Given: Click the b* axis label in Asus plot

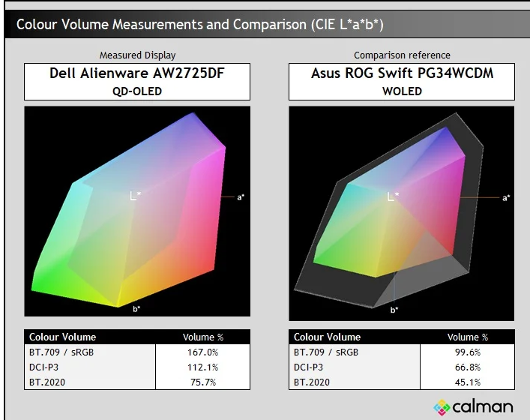Looking at the screenshot, I should coord(394,310).
